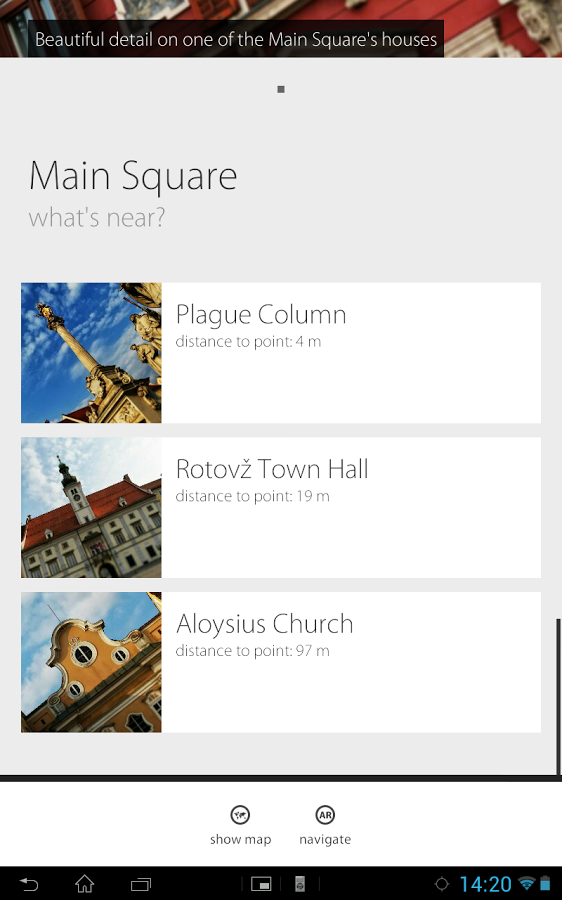This screenshot has height=900, width=562.
Task: Tap the device icon beside screenshot icon
Action: coord(300,884)
